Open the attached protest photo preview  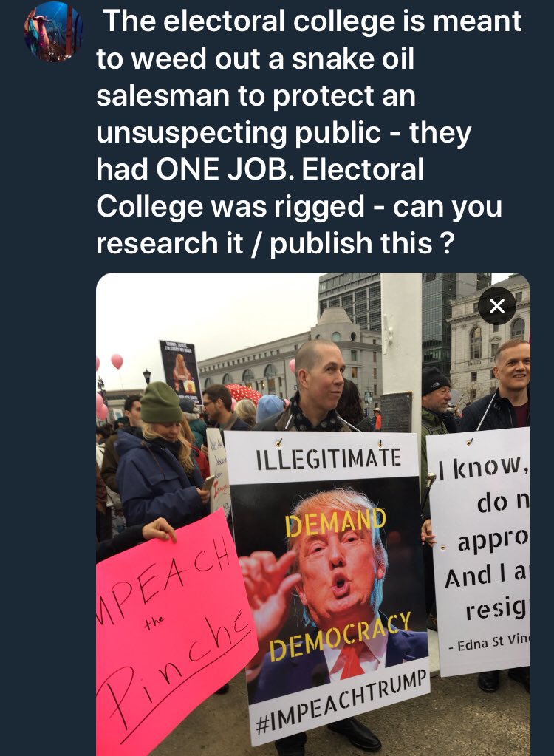coord(313,514)
